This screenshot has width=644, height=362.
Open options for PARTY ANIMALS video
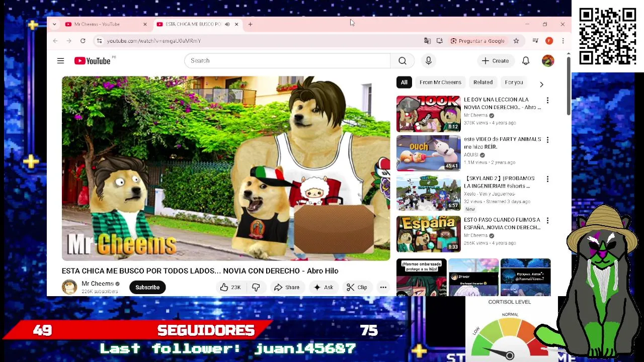547,140
